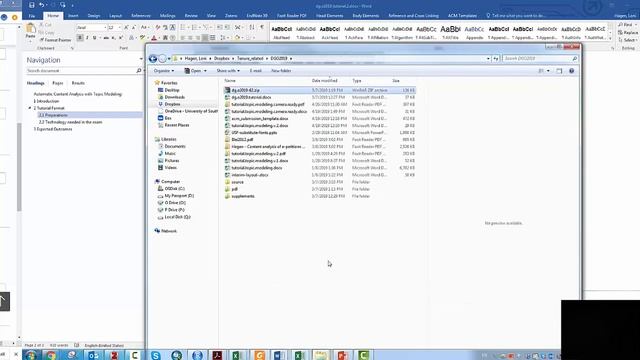This screenshot has width=640, height=360.
Task: Sort files by Date modified column
Action: click(324, 81)
